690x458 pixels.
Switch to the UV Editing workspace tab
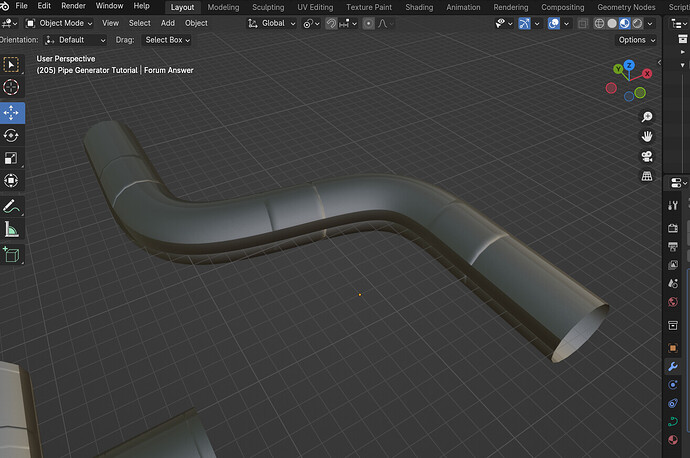click(x=315, y=7)
